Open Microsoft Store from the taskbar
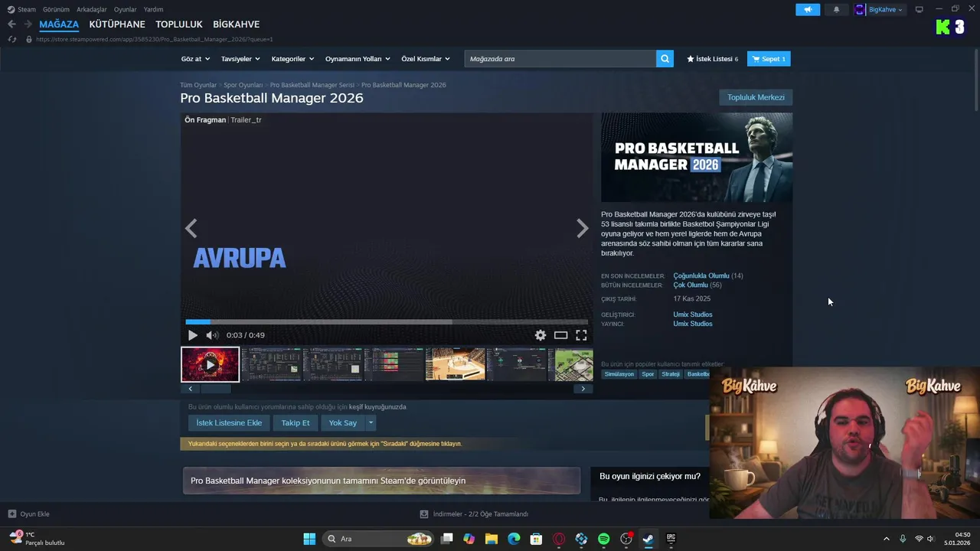The height and width of the screenshot is (551, 980). (536, 539)
